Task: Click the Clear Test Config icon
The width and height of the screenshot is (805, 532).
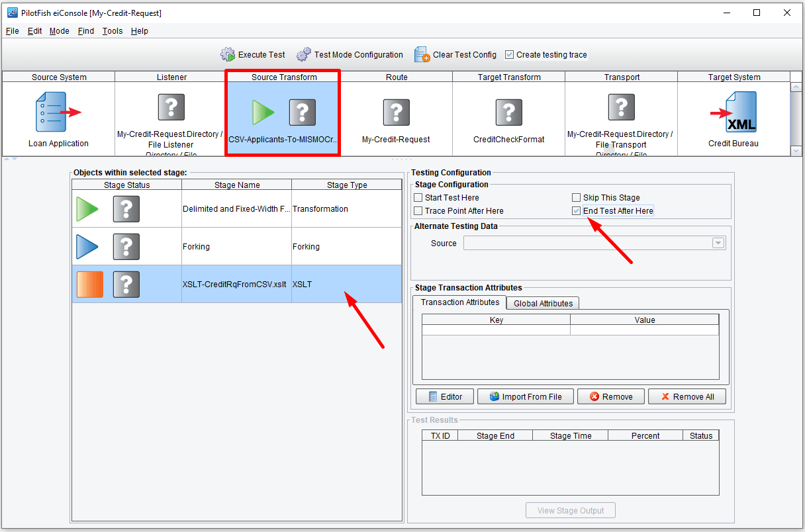Action: coord(422,55)
